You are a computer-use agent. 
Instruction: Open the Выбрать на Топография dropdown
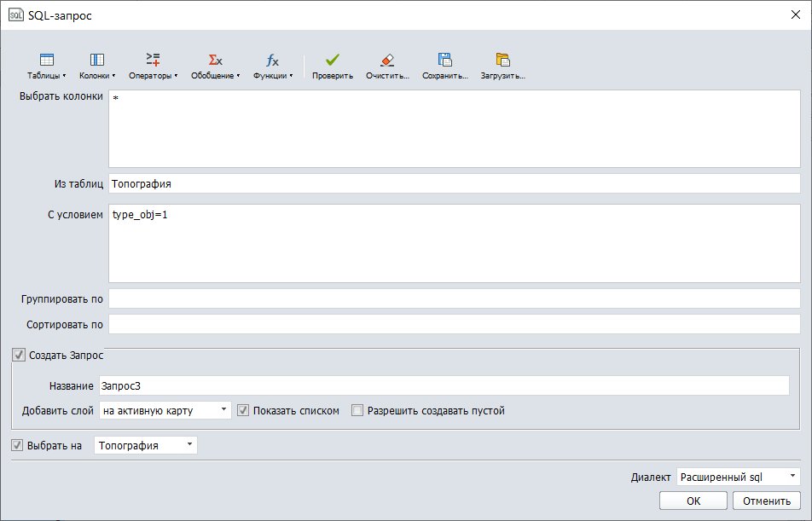pos(145,445)
